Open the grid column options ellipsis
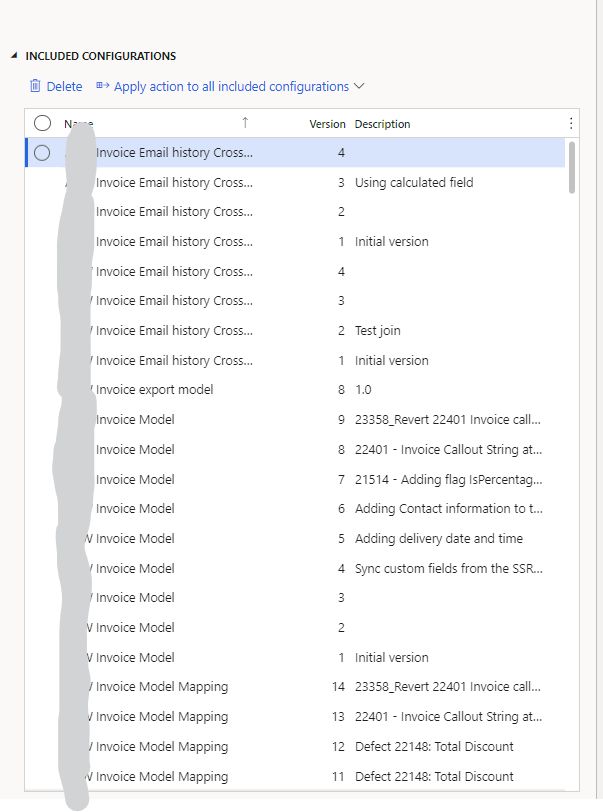603x812 pixels. pyautogui.click(x=571, y=123)
